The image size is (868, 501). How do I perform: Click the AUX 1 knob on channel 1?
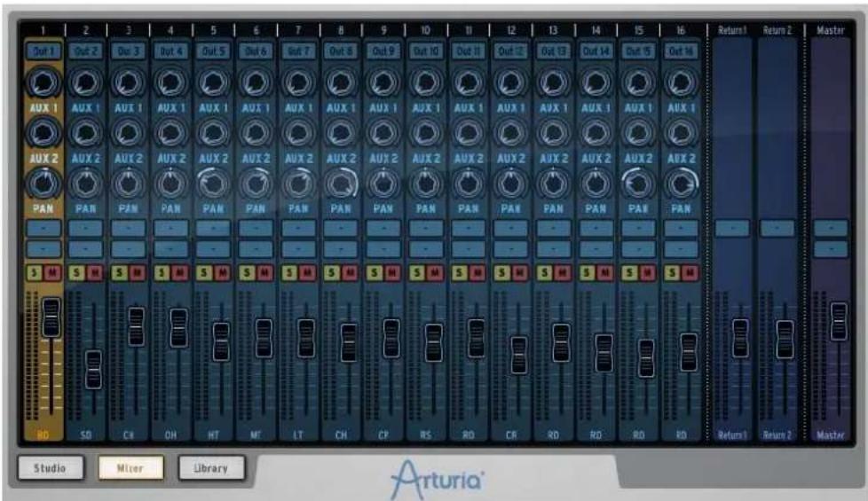(x=43, y=83)
